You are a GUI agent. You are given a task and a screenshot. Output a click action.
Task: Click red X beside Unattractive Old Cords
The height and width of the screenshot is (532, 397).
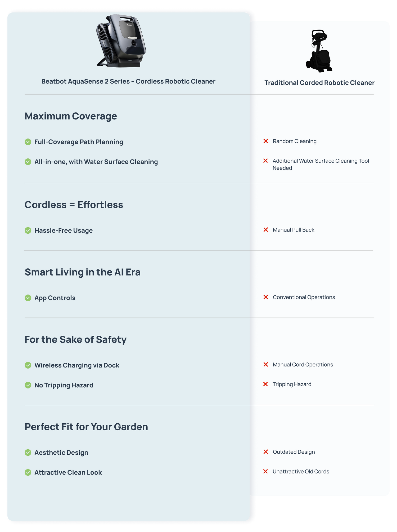[x=266, y=472]
